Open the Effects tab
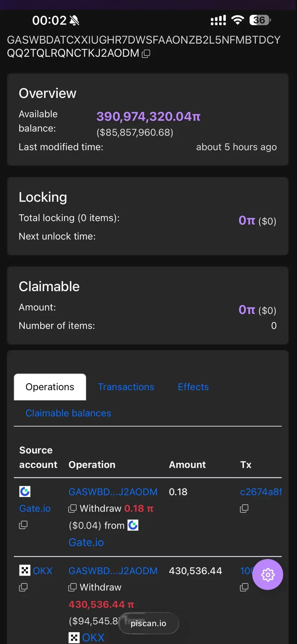The image size is (297, 644). pos(193,387)
